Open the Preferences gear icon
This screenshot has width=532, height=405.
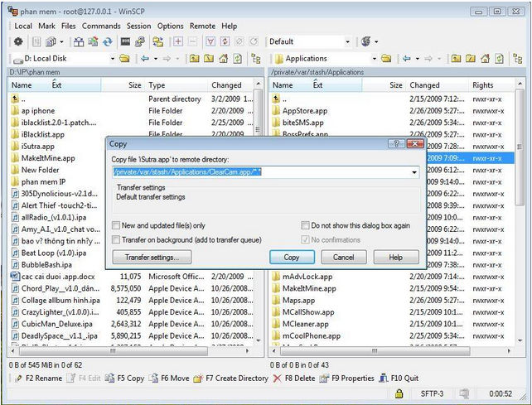(18, 41)
